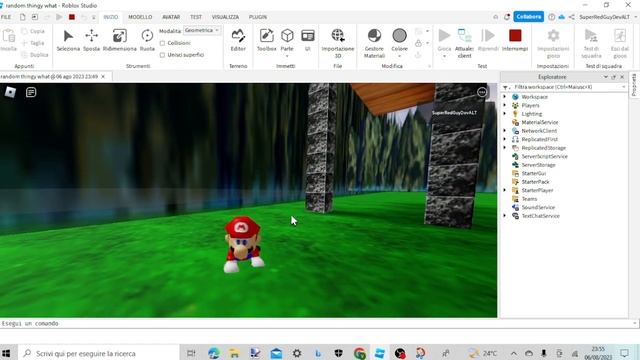
Task: Click the Roblox menu icon in viewport
Action: pyautogui.click(x=10, y=92)
